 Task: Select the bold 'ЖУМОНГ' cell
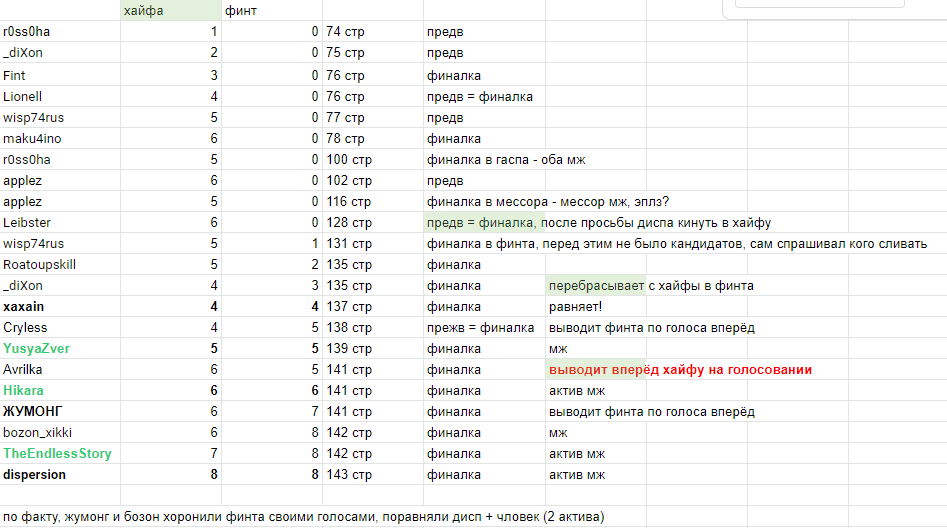tap(60, 411)
